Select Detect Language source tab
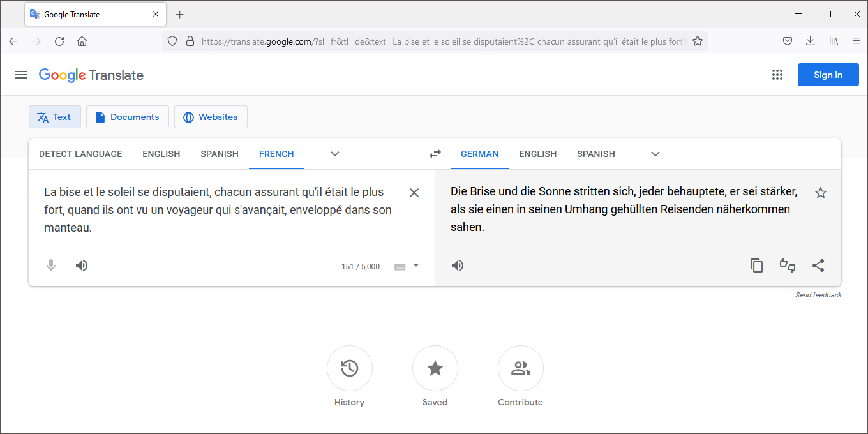This screenshot has width=868, height=434. [80, 154]
